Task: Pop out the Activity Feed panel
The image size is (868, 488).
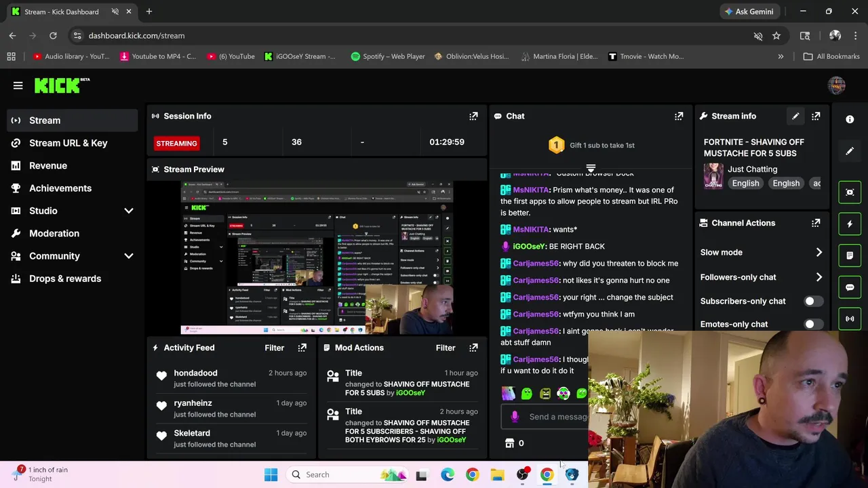Action: coord(302,348)
